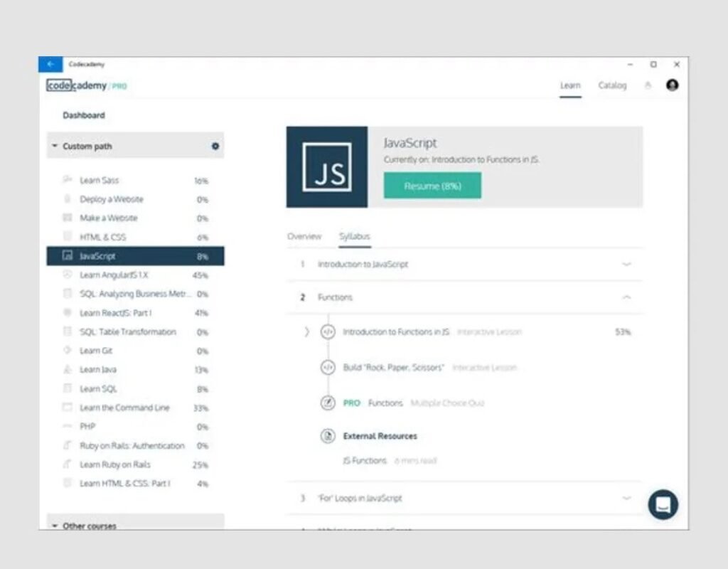Screen dimensions: 728x569
Task: Collapse the Other courses section
Action: (x=55, y=526)
